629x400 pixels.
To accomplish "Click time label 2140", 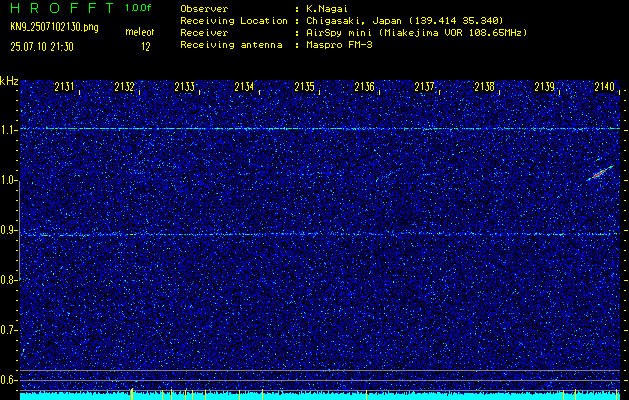I will click(605, 87).
